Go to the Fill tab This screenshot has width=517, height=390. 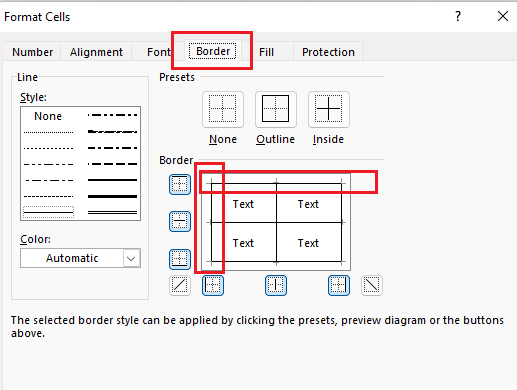[x=266, y=52]
